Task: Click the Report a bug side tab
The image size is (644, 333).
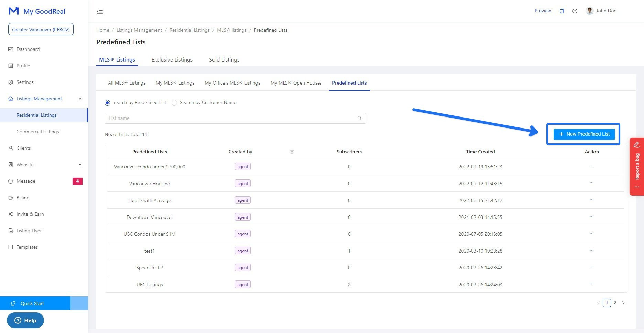Action: (x=636, y=167)
